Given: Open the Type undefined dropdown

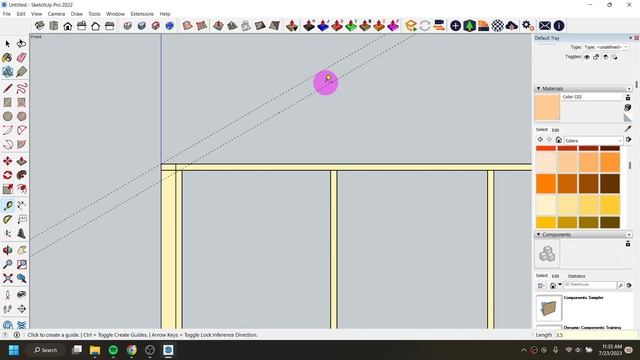Looking at the screenshot, I should [x=606, y=47].
